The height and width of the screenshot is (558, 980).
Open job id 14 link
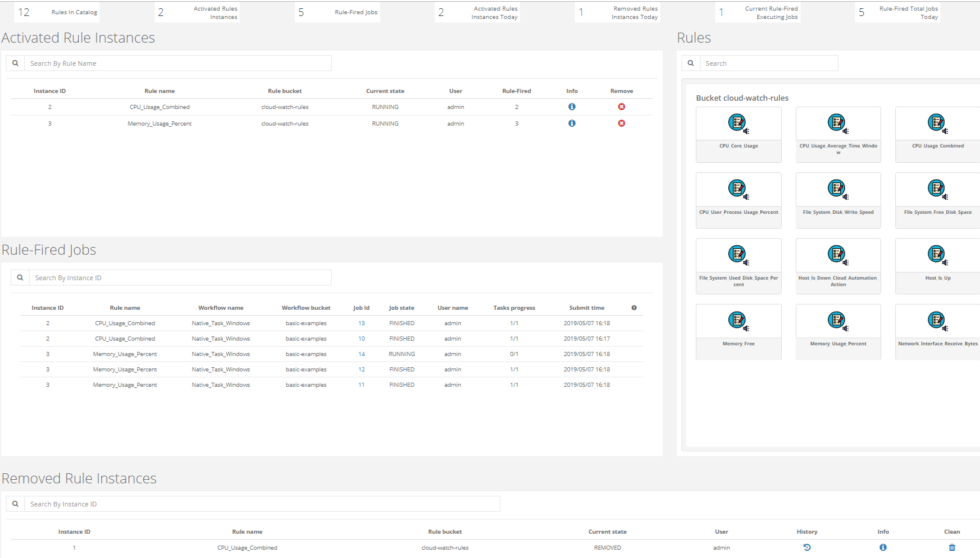[362, 354]
